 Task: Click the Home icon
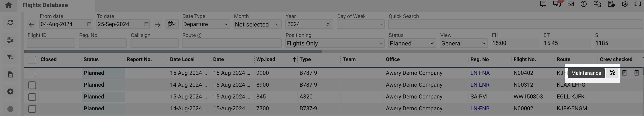click(9, 5)
